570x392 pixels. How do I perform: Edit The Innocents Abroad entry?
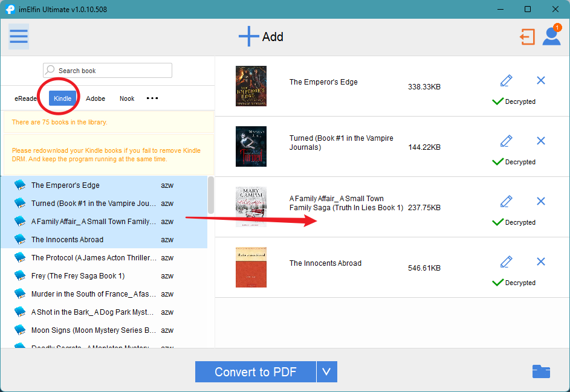506,262
